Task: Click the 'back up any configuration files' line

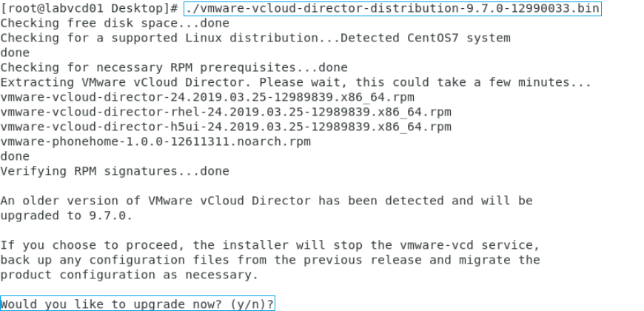Action: [270, 260]
